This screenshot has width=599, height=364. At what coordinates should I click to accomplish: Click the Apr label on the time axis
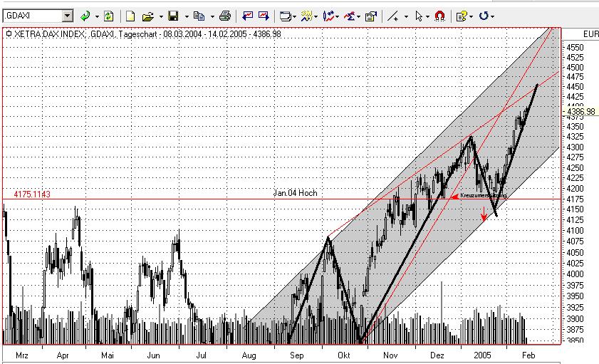[x=63, y=355]
